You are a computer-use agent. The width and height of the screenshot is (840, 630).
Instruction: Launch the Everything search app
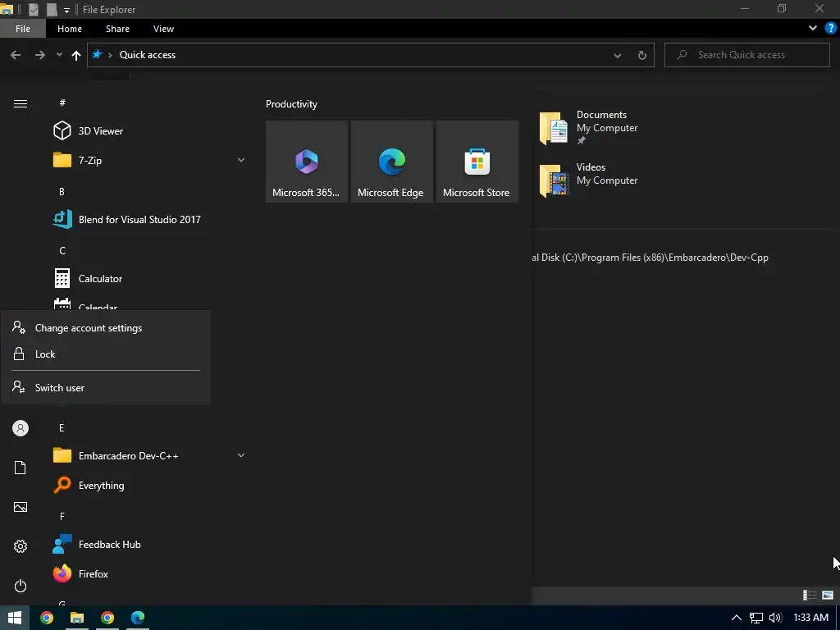pos(89,486)
